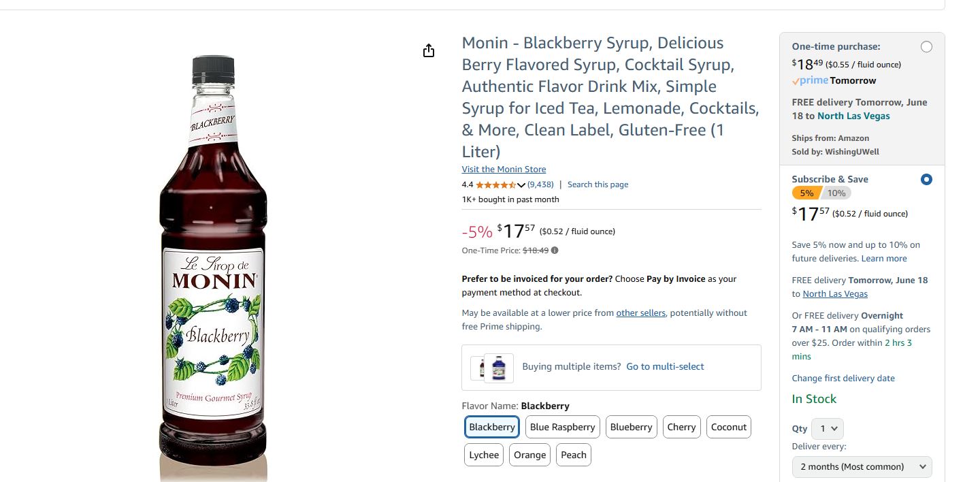Open the Qty dropdown

coord(827,428)
